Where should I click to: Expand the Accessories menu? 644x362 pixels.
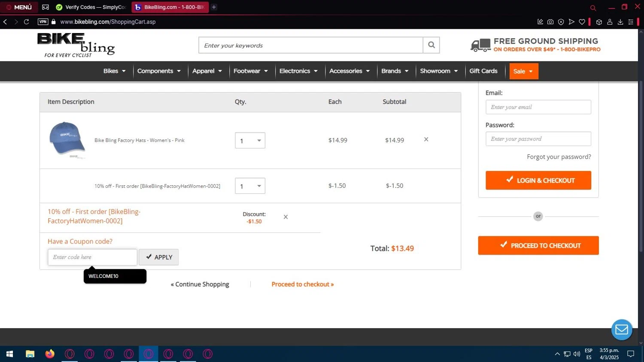pyautogui.click(x=349, y=71)
